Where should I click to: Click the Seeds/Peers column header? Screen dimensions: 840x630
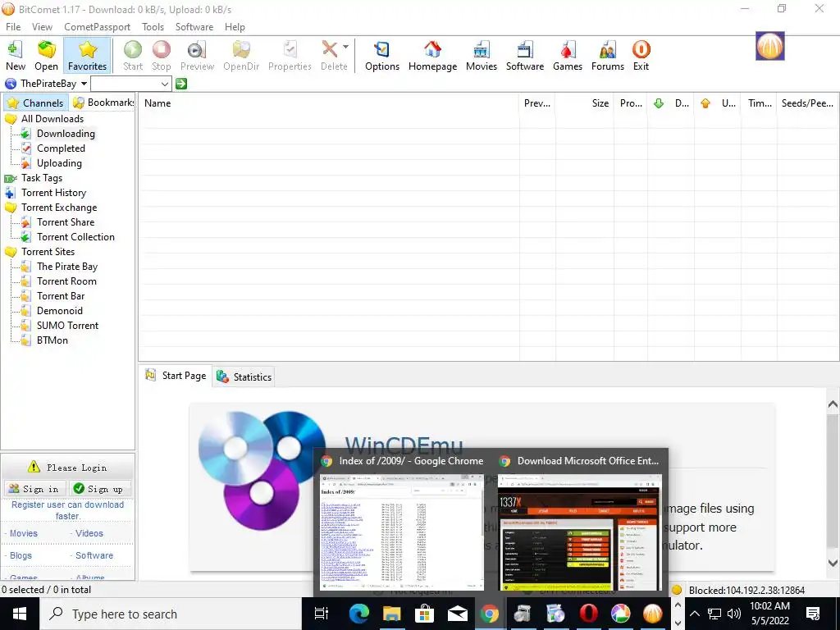coord(807,103)
